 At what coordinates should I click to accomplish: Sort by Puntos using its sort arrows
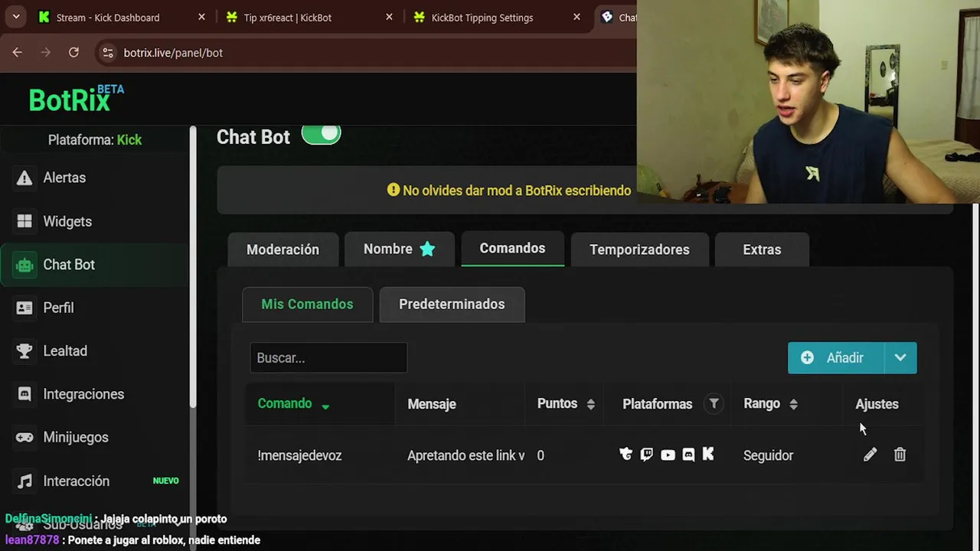(590, 404)
